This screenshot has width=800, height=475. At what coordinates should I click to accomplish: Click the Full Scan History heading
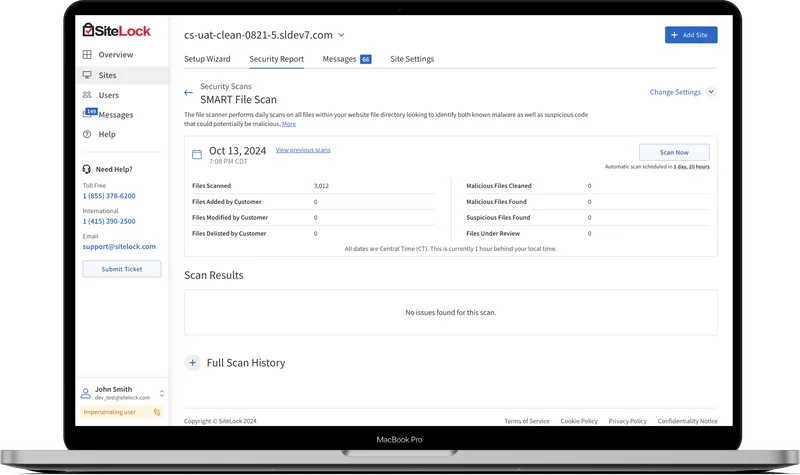(x=246, y=363)
